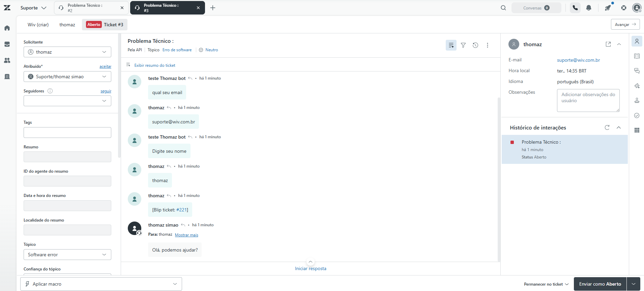Click Mostrar mais link
Screen dimensions: 644x291
tap(186, 235)
